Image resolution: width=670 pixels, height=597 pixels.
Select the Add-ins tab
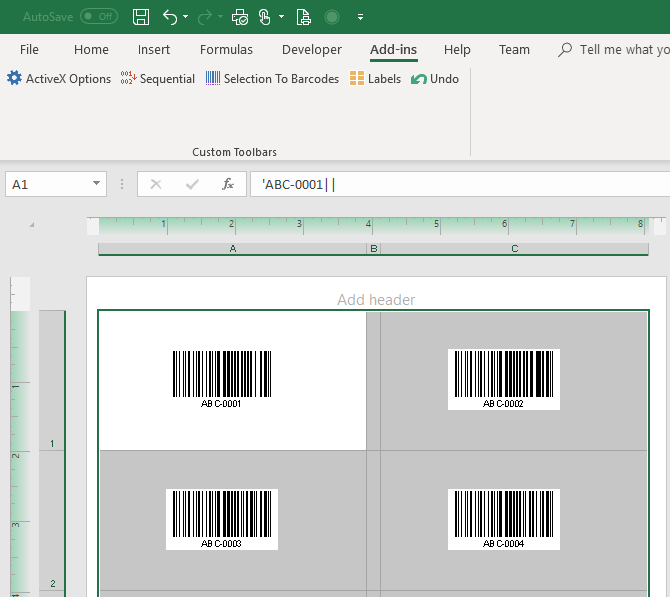click(394, 50)
